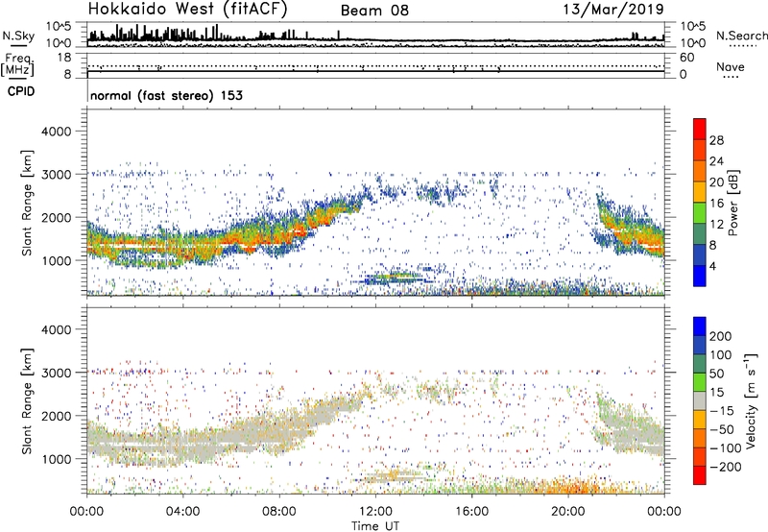Click the 4000 tick in the power panel
The height and width of the screenshot is (532, 768).
coord(56,132)
